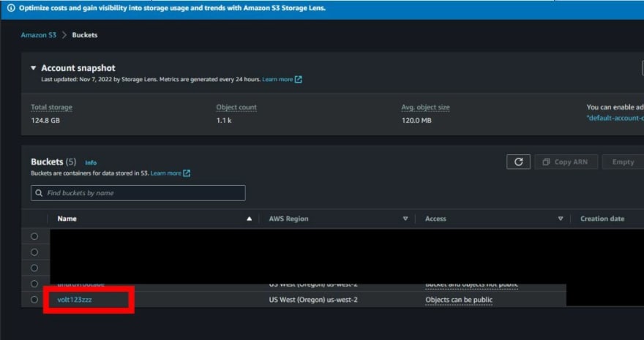Collapse the Account snapshot section
644x340 pixels.
tap(33, 68)
